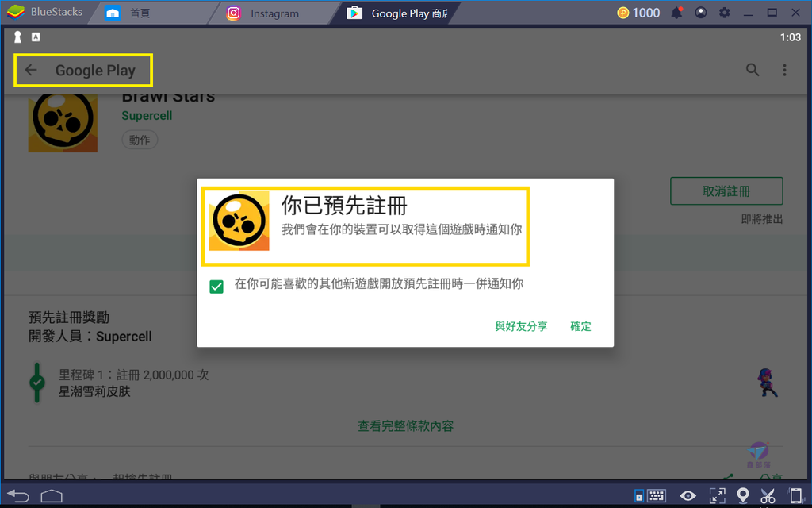Toggle the eye overlay visibility icon
812x508 pixels.
(x=688, y=495)
